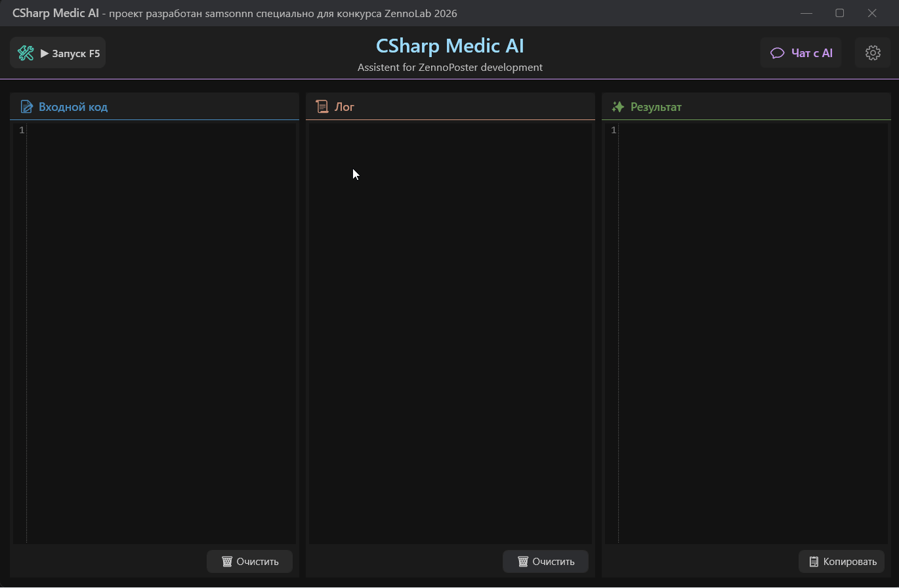Minimize the CSharp Medic AI window

pyautogui.click(x=806, y=13)
